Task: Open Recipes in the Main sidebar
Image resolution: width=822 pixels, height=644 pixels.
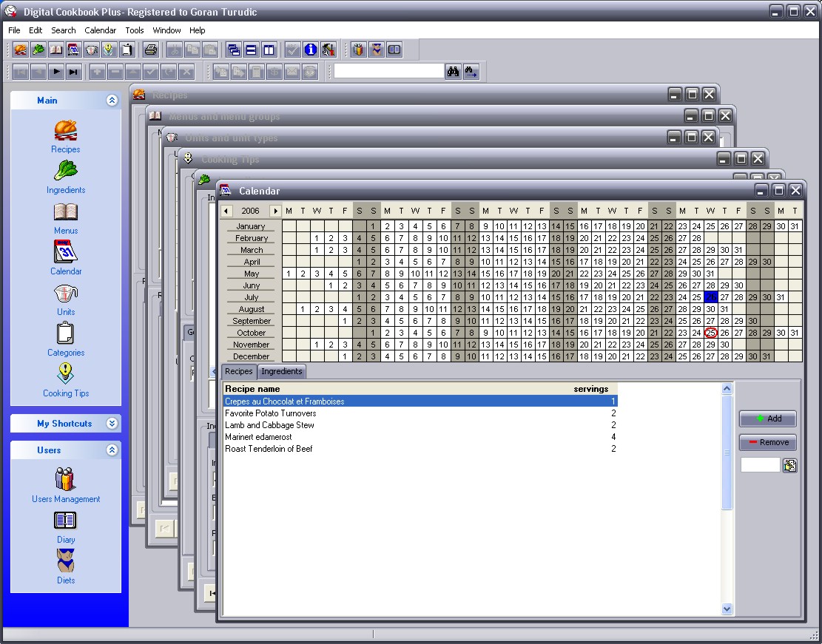Action: 66,136
